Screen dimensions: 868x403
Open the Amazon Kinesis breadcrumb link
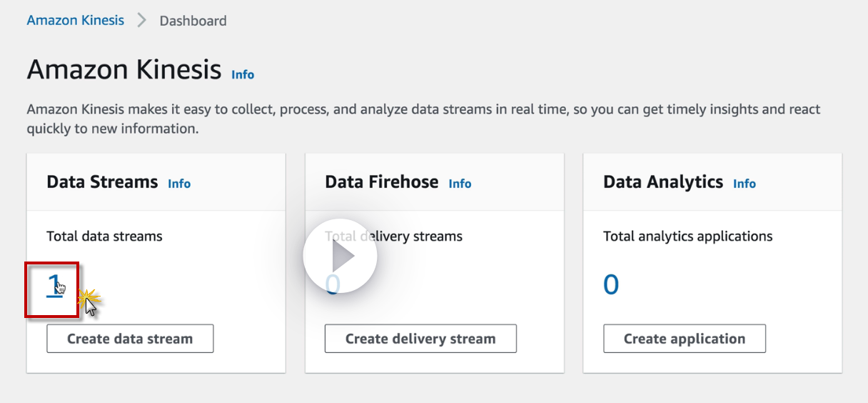coord(75,20)
